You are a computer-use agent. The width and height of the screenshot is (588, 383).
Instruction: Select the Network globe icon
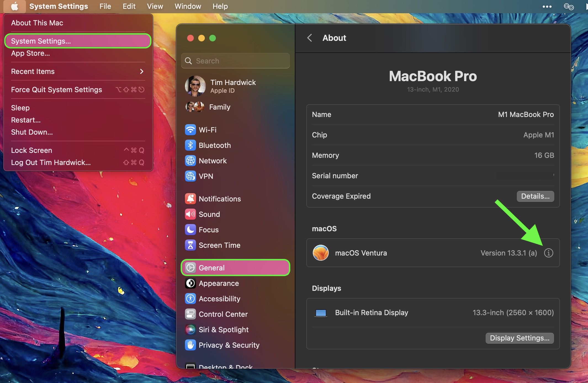[190, 161]
